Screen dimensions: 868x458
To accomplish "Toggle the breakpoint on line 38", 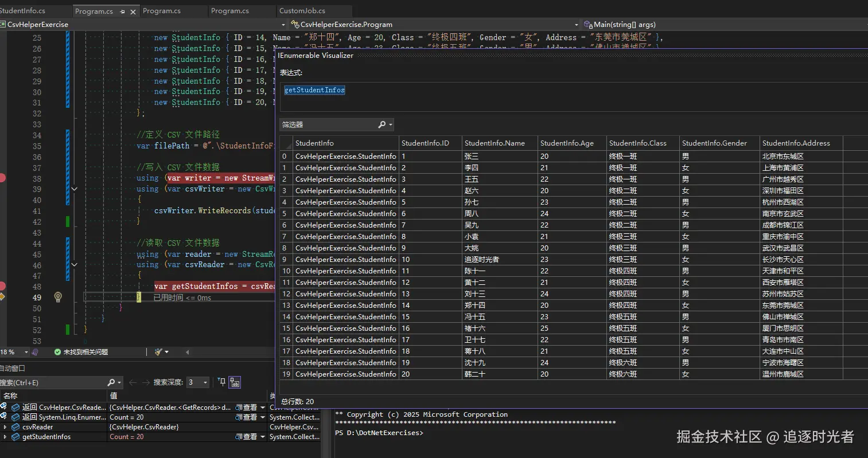I will pyautogui.click(x=2, y=178).
